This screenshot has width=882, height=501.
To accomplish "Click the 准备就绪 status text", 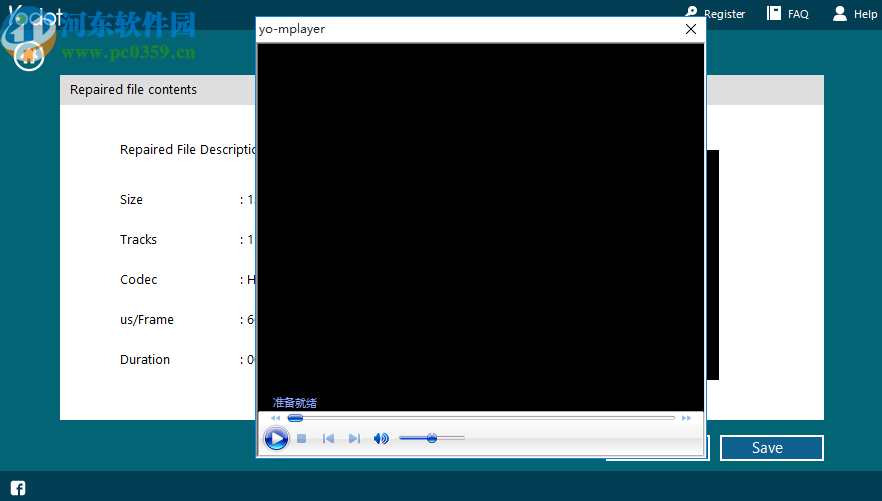I will click(295, 403).
